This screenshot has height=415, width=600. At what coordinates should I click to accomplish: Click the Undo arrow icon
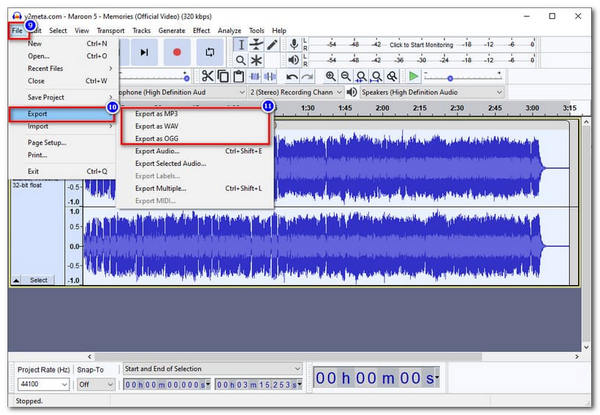click(292, 76)
